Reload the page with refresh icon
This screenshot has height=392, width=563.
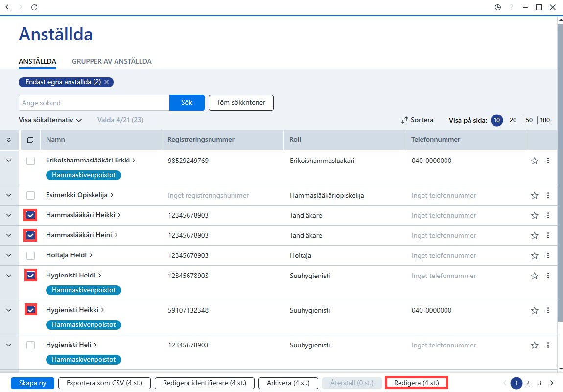click(x=34, y=7)
